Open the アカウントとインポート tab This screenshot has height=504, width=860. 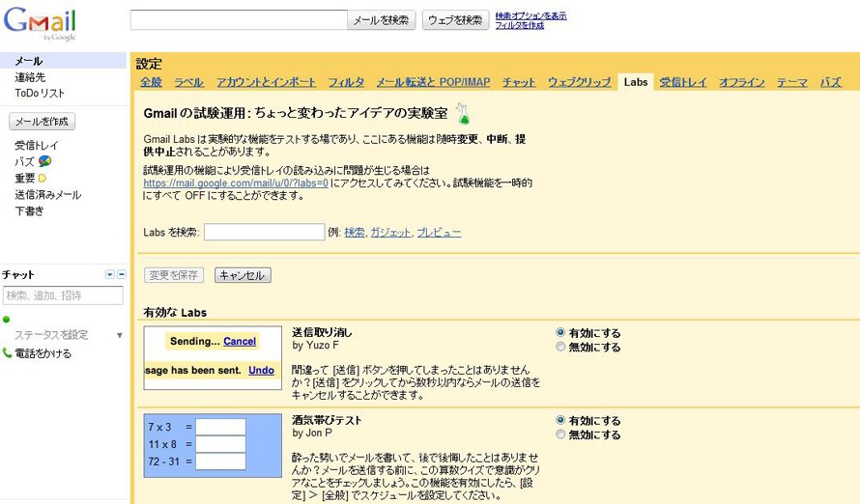point(266,82)
